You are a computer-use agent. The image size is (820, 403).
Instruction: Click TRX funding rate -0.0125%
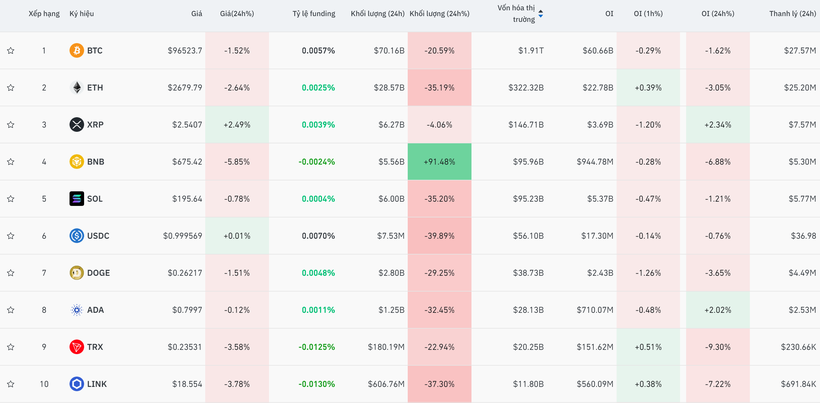pyautogui.click(x=317, y=347)
